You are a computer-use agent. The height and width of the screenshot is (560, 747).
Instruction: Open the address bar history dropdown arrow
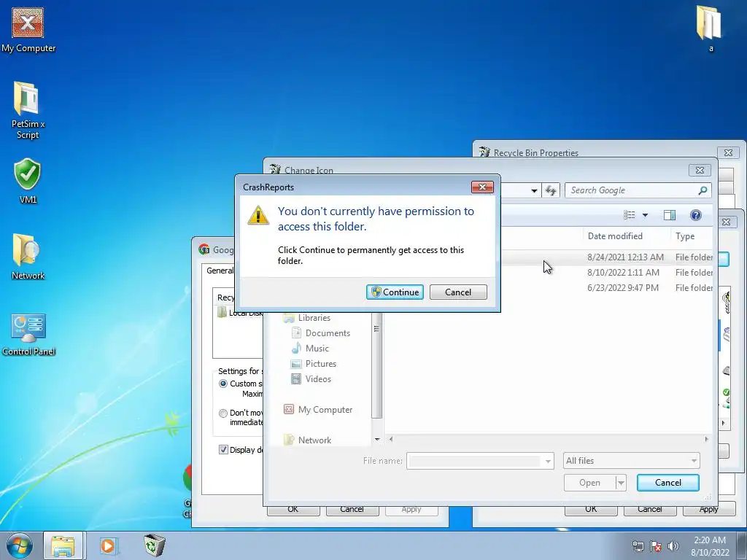[534, 191]
